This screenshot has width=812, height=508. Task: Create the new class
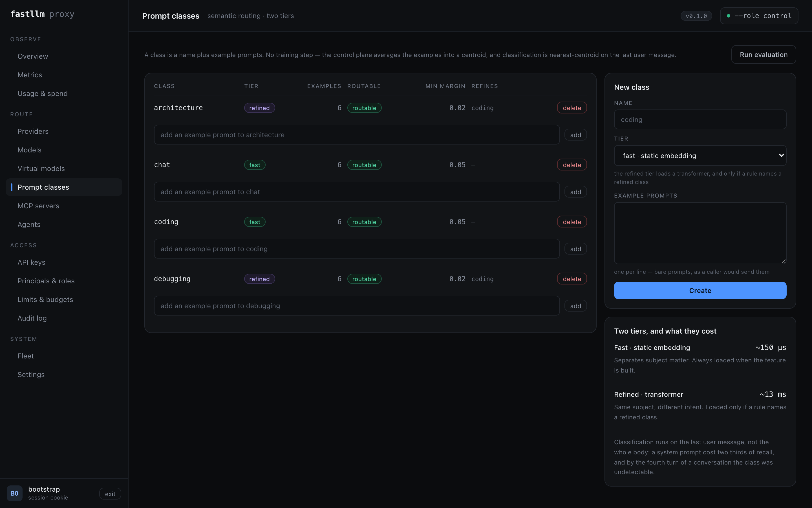[700, 290]
